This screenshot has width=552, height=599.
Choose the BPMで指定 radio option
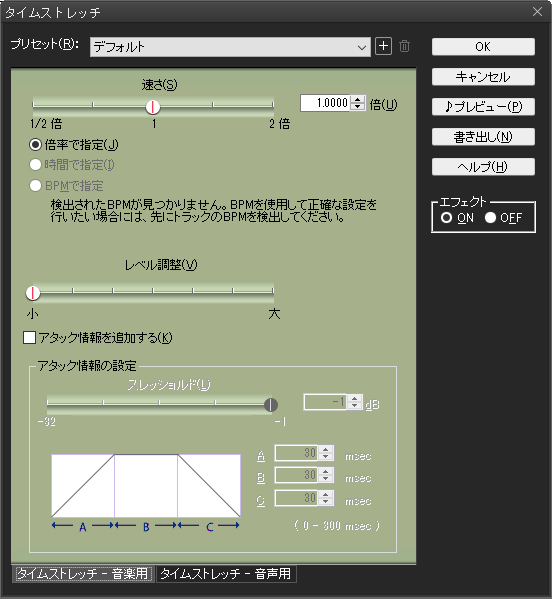click(x=36, y=186)
